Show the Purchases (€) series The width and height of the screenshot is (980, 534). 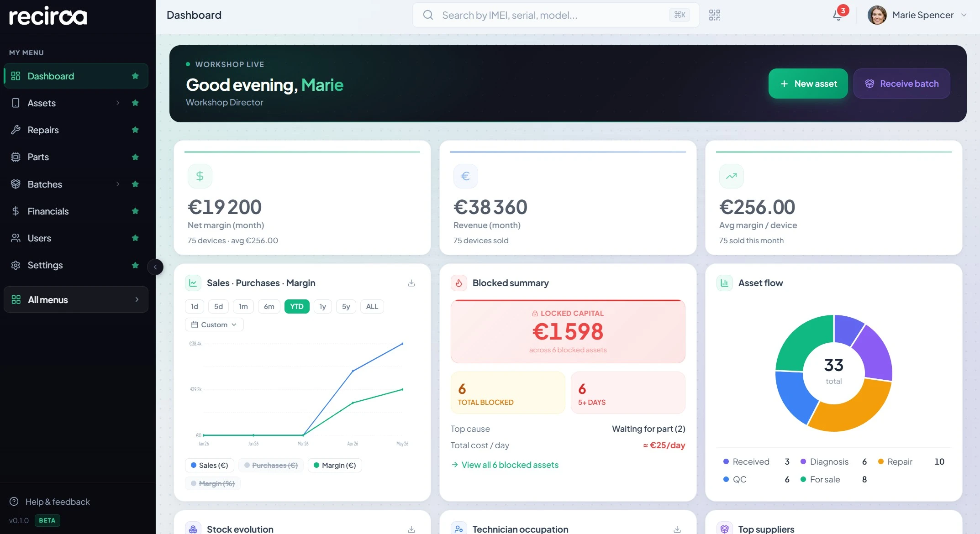271,465
